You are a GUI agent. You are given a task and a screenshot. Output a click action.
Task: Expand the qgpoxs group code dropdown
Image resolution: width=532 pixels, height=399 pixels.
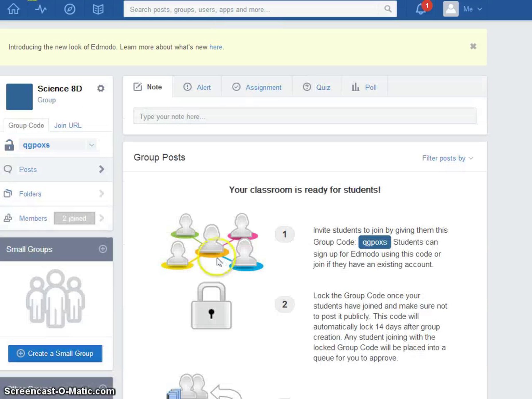[x=91, y=145]
